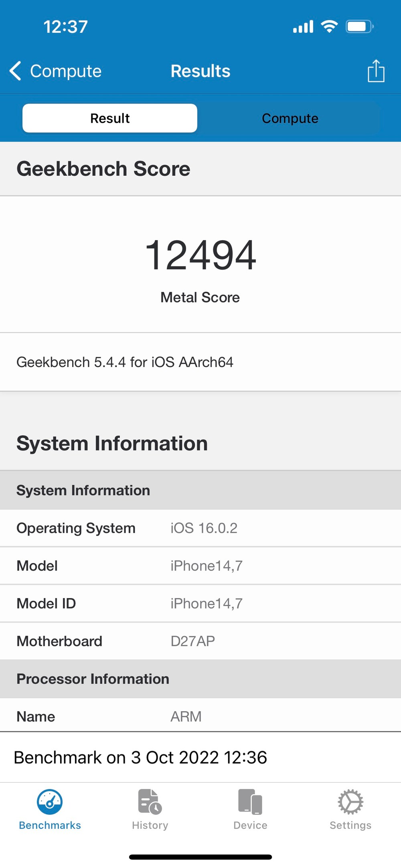
Task: Tap the Wi-Fi status icon
Action: coord(329,27)
